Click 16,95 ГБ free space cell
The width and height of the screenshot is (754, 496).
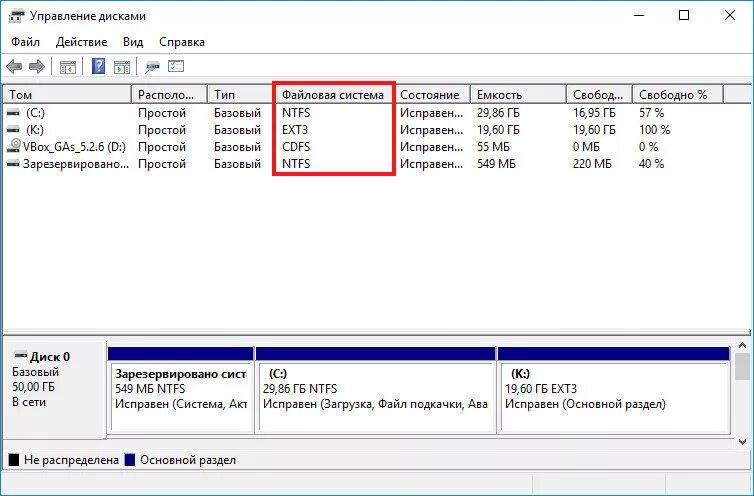coord(594,113)
